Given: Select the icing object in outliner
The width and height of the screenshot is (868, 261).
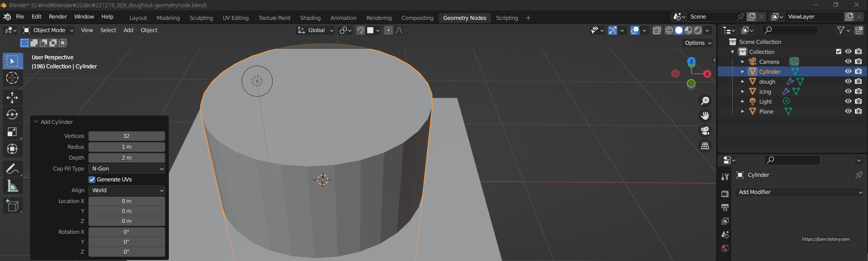Looking at the screenshot, I should click(x=765, y=91).
